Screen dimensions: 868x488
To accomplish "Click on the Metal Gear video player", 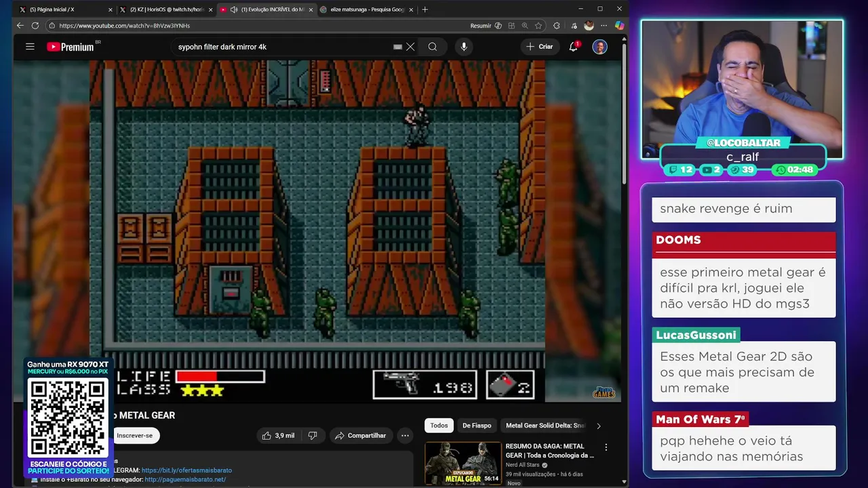I will 317,231.
